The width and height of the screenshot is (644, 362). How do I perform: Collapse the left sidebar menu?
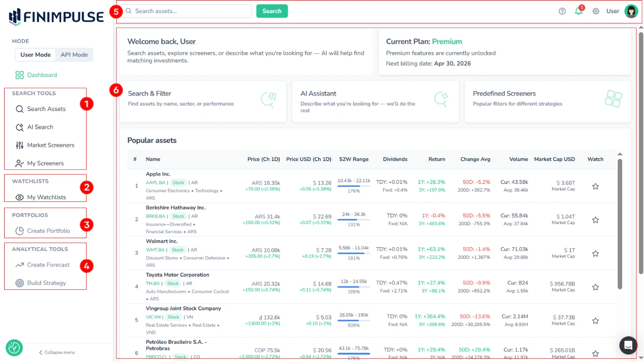(56, 352)
